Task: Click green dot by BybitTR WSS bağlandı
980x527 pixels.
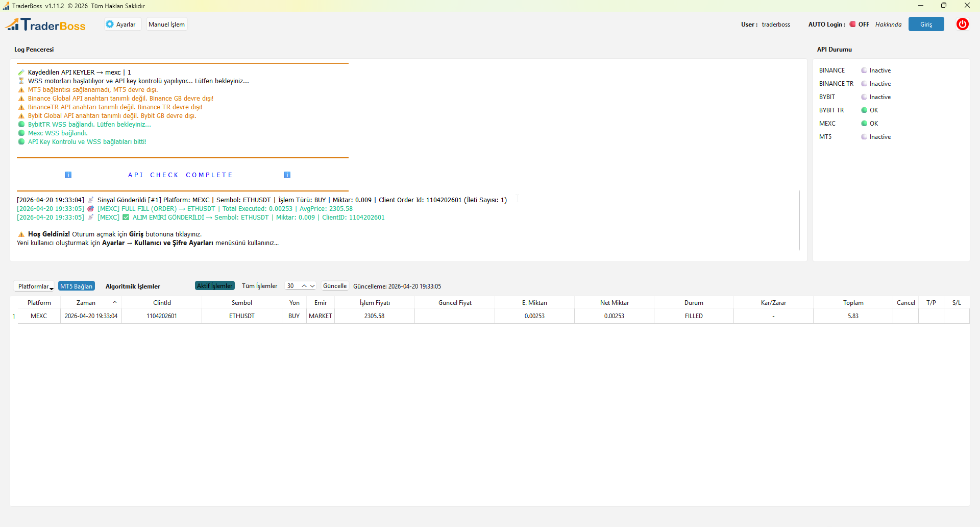Action: (21, 125)
